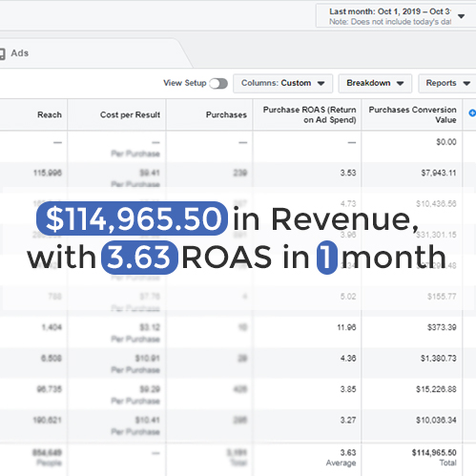Open the Columns: Custom dropdown
Screen dimensions: 476x476
[282, 83]
